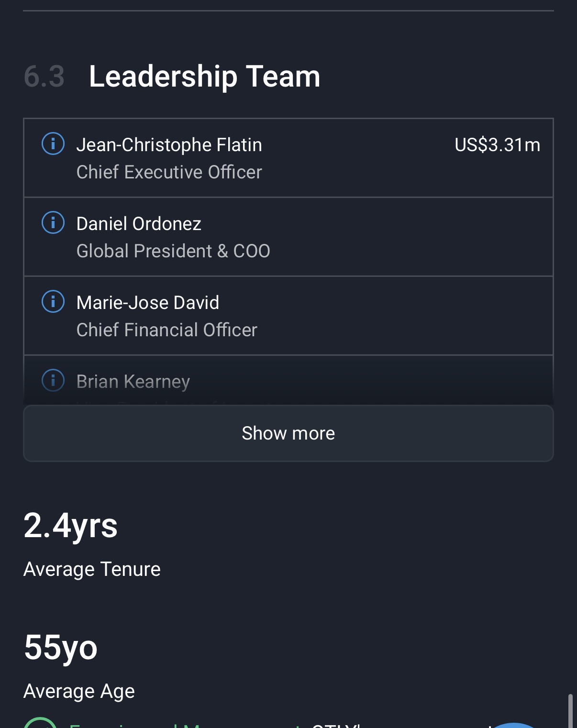Expand the leadership list with Show more
This screenshot has width=577, height=728.
288,433
